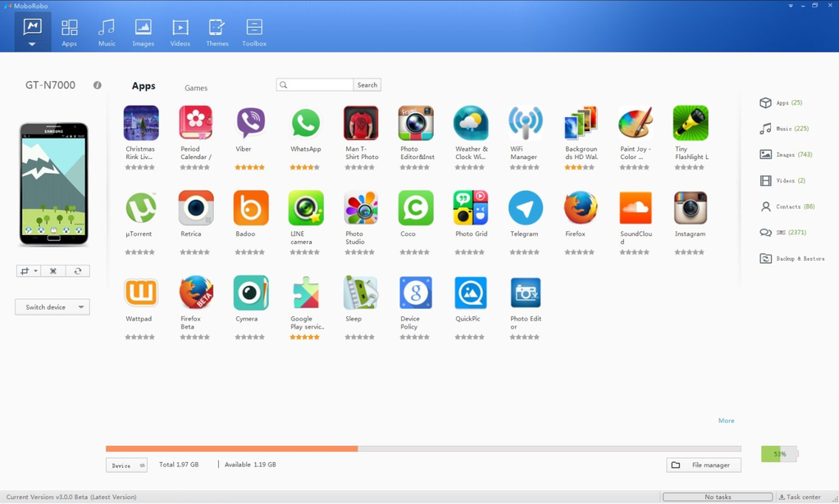Open SMS (2371) in right sidebar
839x504 pixels.
782,233
